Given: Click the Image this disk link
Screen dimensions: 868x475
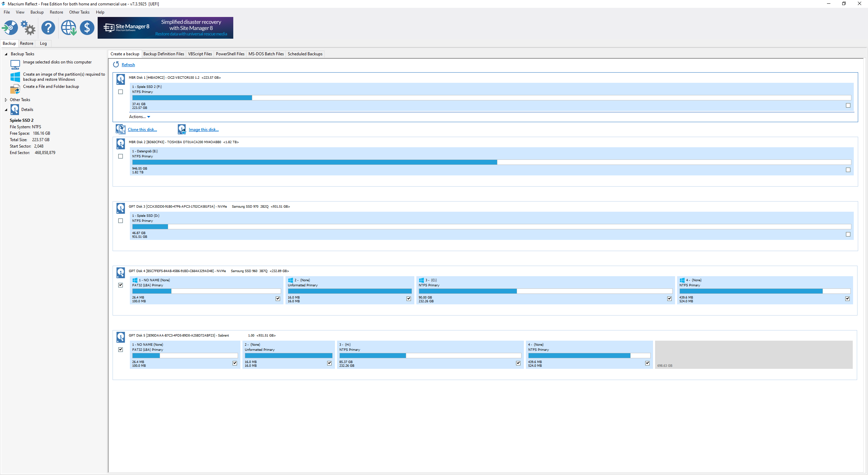Looking at the screenshot, I should click(203, 130).
